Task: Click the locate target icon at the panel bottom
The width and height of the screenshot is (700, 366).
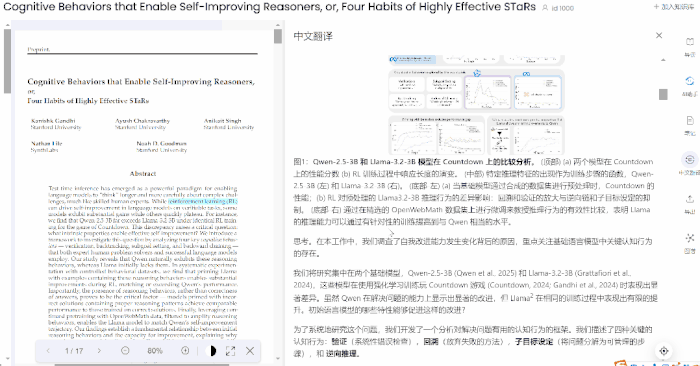Action: (664, 351)
